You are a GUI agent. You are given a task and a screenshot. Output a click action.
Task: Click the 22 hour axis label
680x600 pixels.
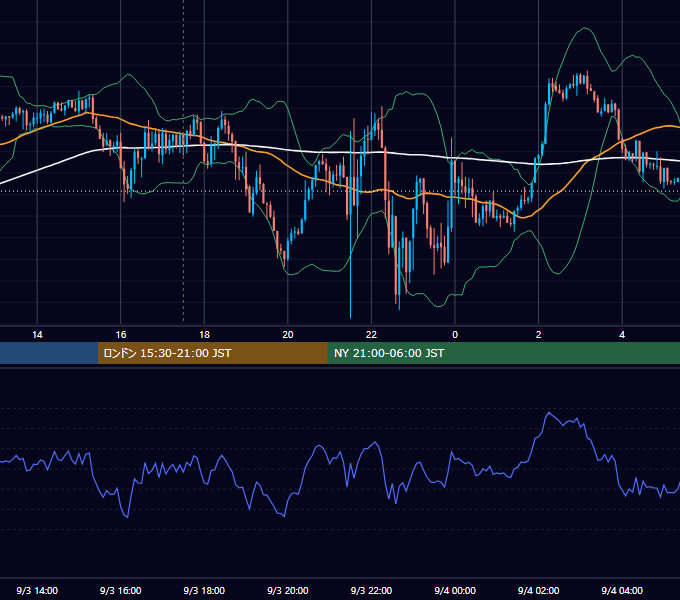371,335
